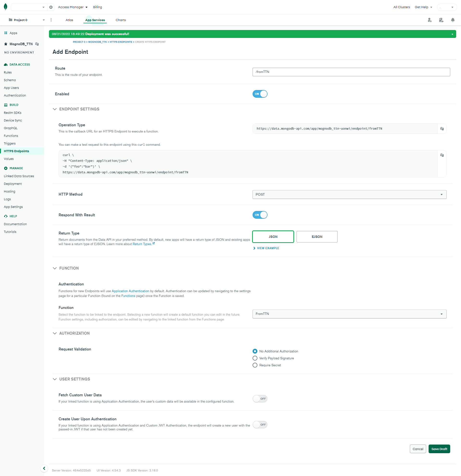The width and height of the screenshot is (461, 476).
Task: Open Logs in sidebar
Action: 7,199
